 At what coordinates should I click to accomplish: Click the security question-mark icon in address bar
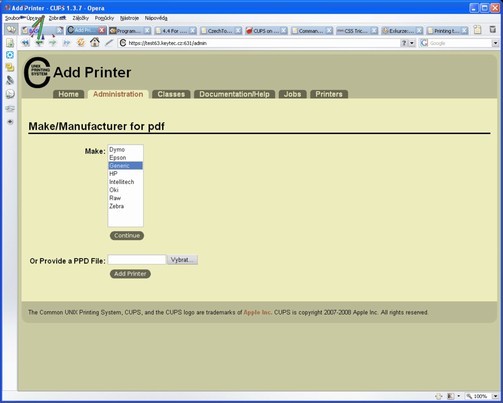click(x=404, y=43)
